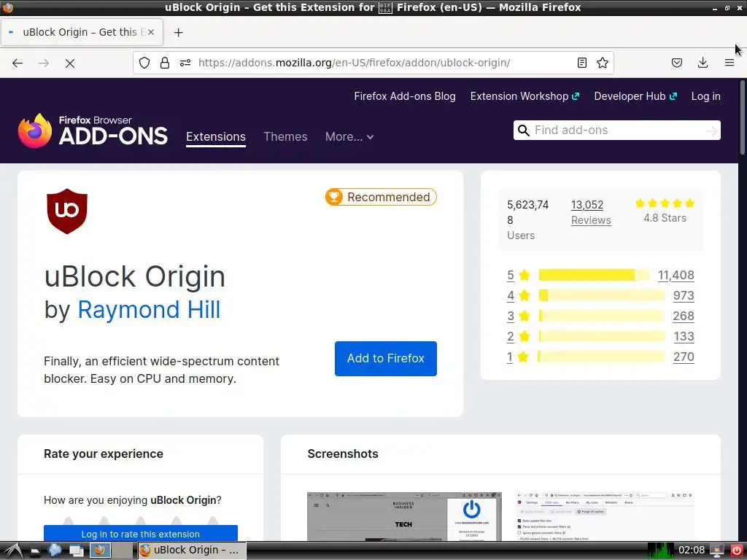Select the Firefox taskbar launcher icon

(x=100, y=551)
